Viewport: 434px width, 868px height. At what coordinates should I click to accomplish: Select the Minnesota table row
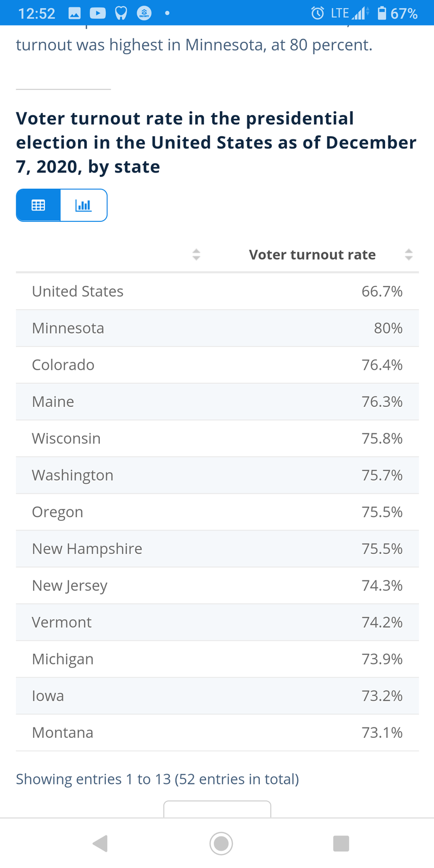(218, 328)
